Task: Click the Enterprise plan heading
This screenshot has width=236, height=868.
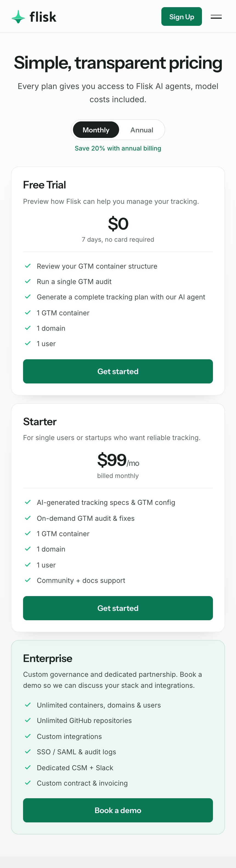Action: click(x=47, y=658)
